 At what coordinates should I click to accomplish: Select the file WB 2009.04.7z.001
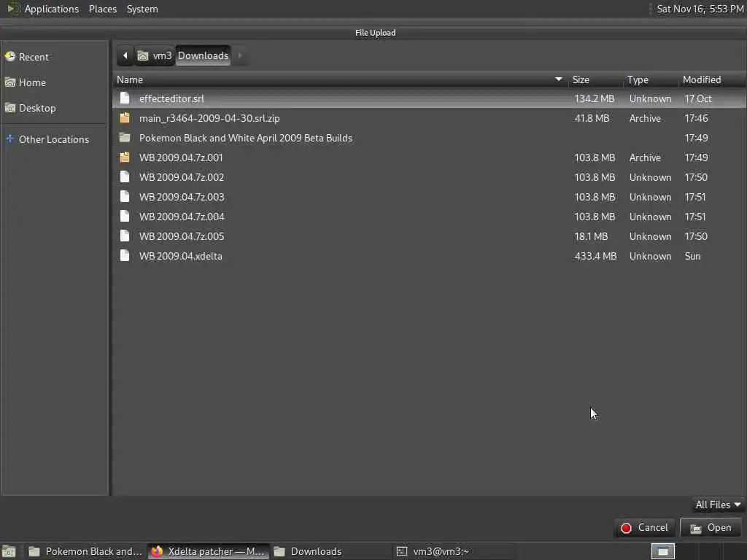(429, 157)
